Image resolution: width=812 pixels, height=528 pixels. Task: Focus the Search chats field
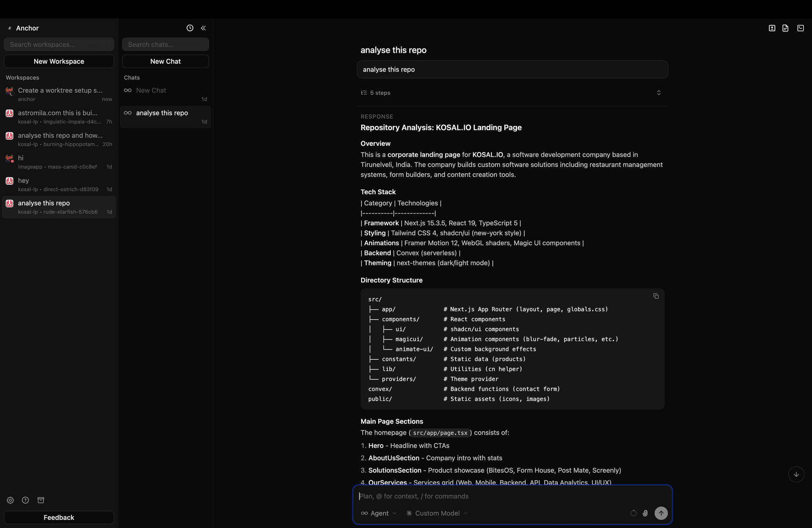tap(165, 44)
